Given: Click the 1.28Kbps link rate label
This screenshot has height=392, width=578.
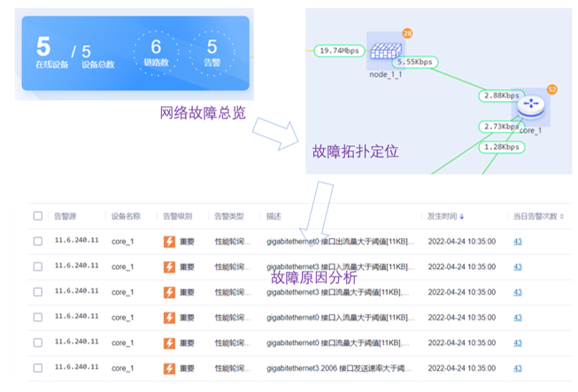Looking at the screenshot, I should pyautogui.click(x=502, y=148).
